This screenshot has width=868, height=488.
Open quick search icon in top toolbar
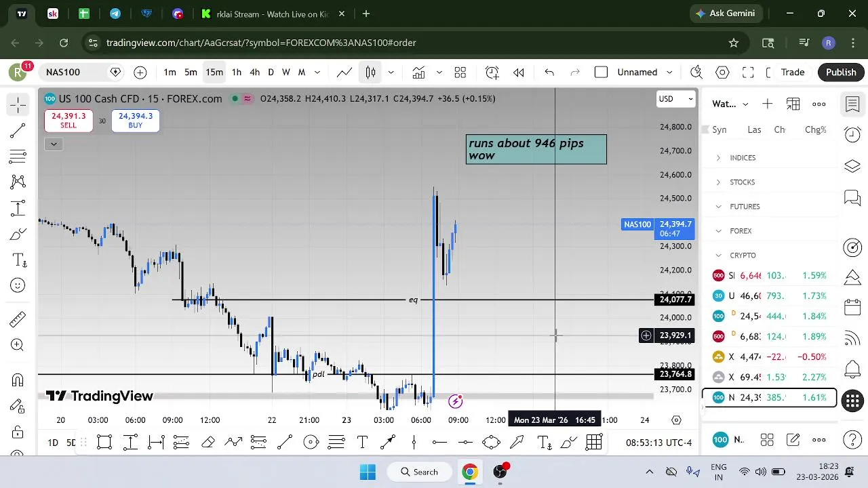[x=696, y=73]
